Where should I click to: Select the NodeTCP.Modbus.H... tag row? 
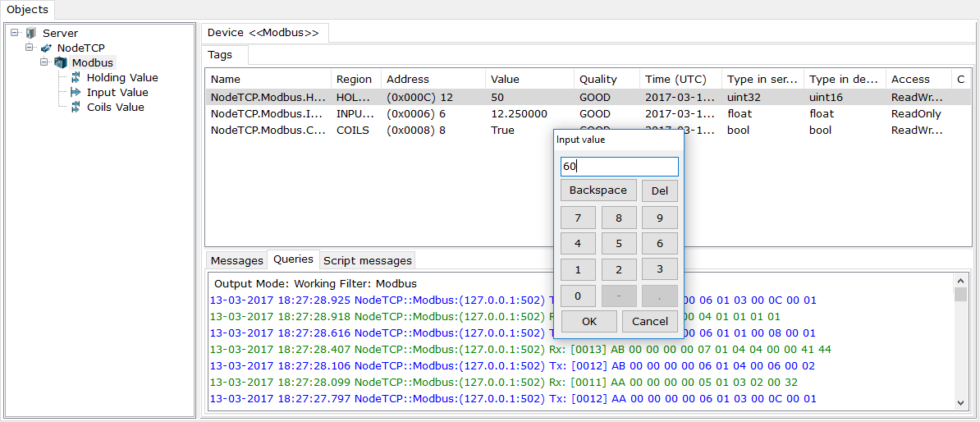588,98
